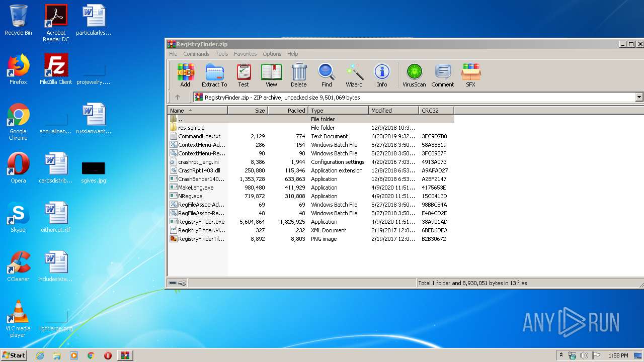Viewport: 644px width, 362px height.
Task: Open the Commands menu
Action: (196, 54)
